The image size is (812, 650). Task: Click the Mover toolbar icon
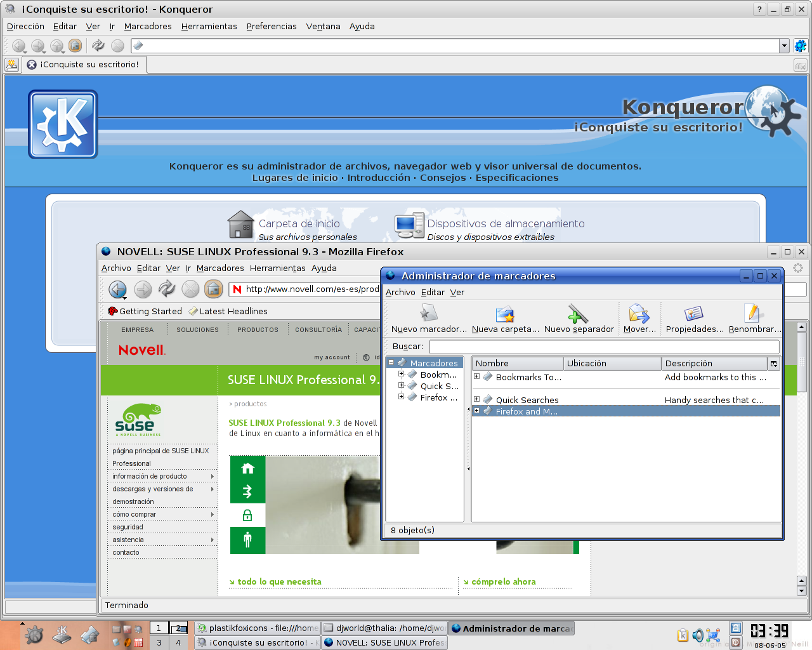639,314
